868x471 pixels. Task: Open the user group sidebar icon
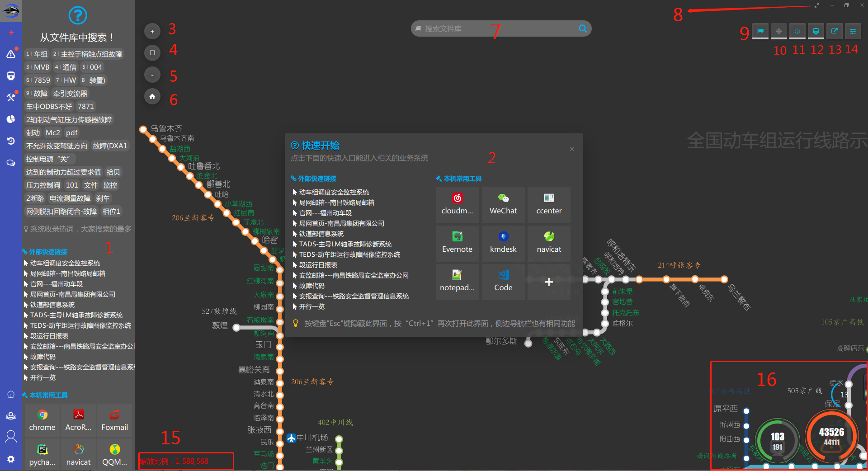click(x=11, y=415)
